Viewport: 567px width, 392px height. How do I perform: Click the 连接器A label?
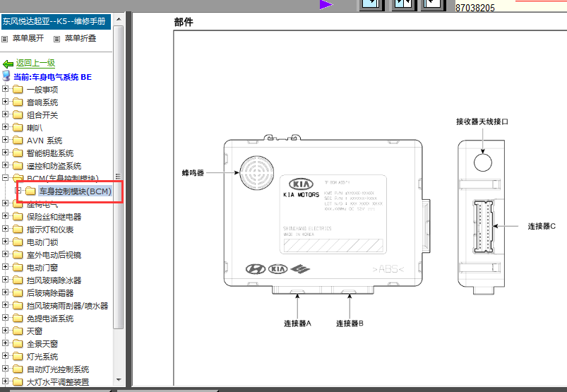(297, 323)
